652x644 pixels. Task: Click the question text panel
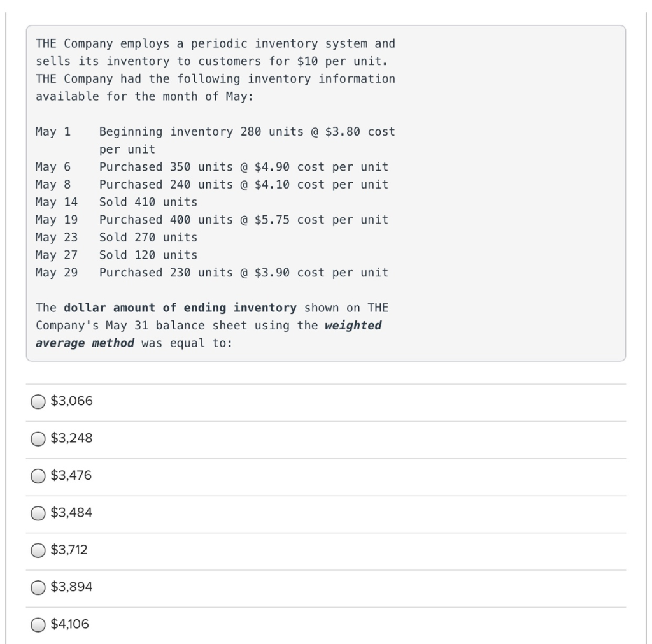pos(326,191)
